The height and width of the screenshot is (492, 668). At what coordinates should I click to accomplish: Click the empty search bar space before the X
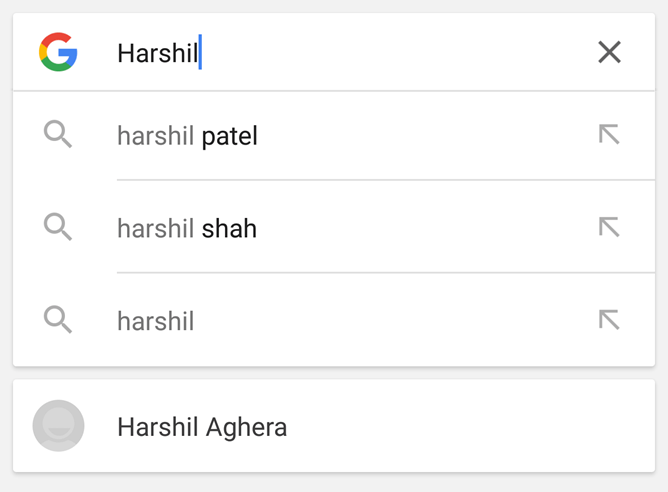point(400,52)
